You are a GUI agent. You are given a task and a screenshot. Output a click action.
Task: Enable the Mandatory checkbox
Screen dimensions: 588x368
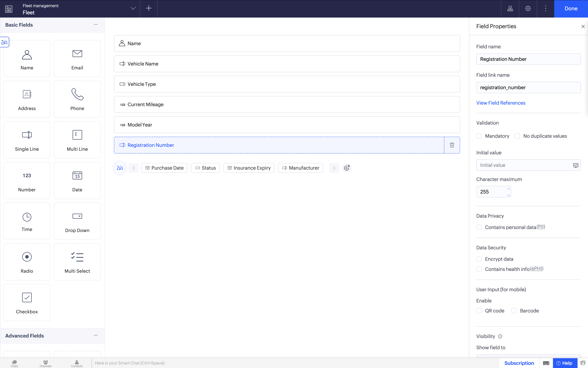click(x=479, y=136)
